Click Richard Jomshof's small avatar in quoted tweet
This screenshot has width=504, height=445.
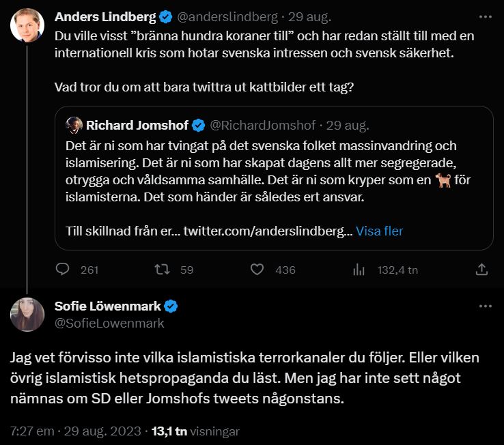coord(74,125)
